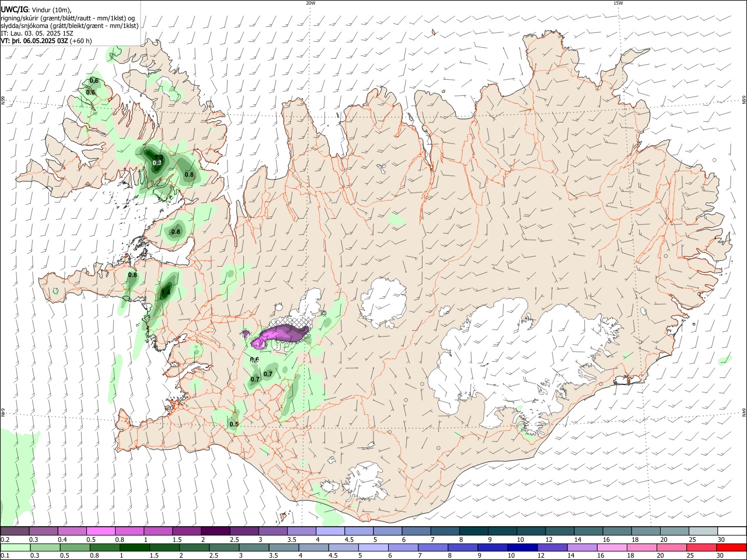Click the 'UWC/IG: Vindur (10m)' title text

36,10
